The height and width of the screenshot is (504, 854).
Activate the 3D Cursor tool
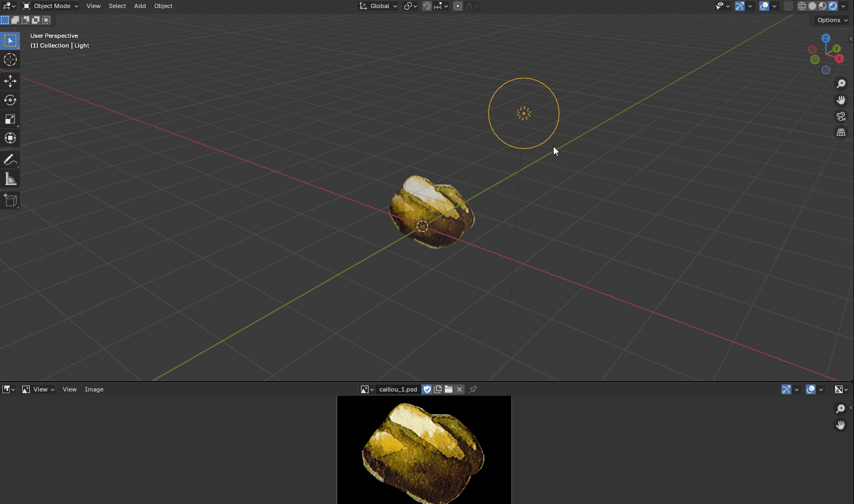10,59
